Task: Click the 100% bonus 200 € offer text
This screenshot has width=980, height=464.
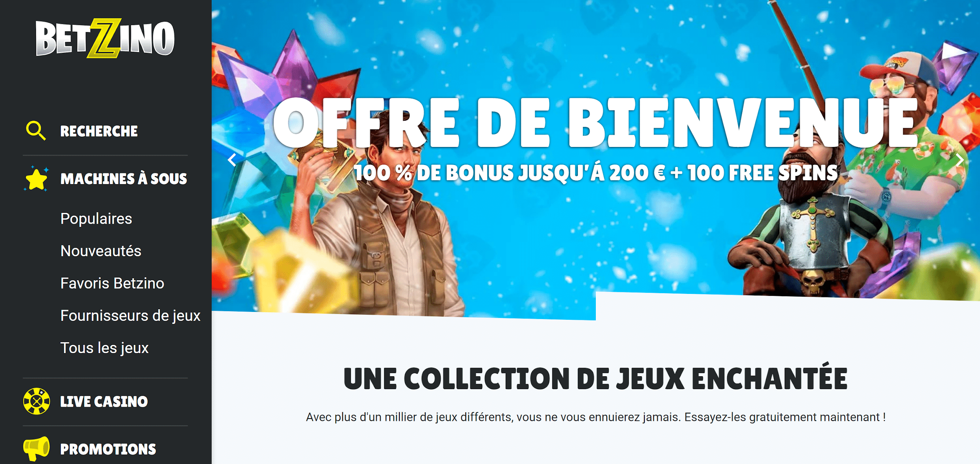Action: 596,173
